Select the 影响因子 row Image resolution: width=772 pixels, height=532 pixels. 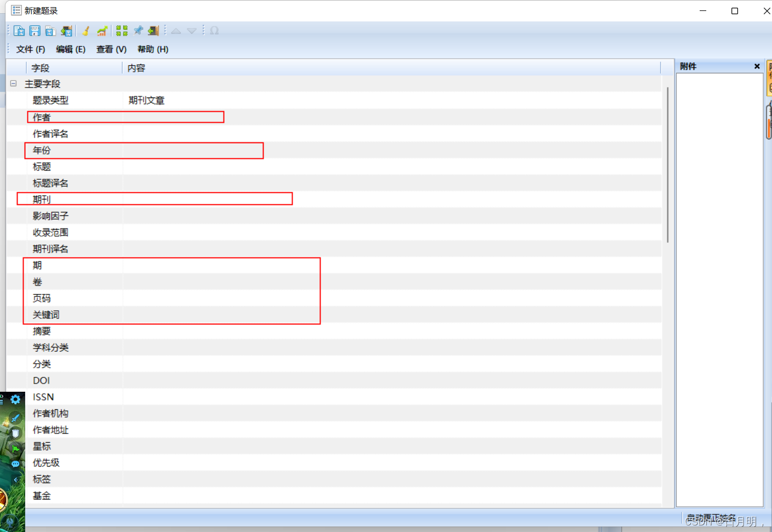[334, 216]
